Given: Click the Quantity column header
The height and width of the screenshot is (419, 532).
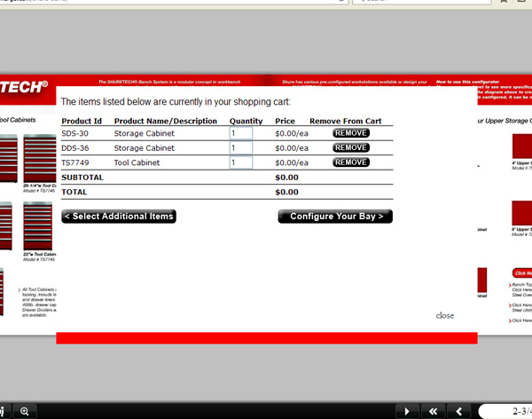Looking at the screenshot, I should pyautogui.click(x=246, y=121).
